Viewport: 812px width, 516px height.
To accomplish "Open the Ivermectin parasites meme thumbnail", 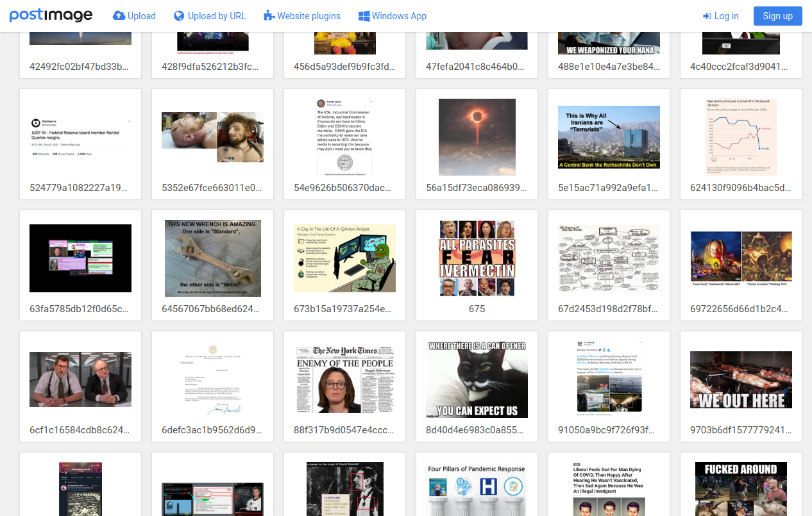I will tap(477, 258).
